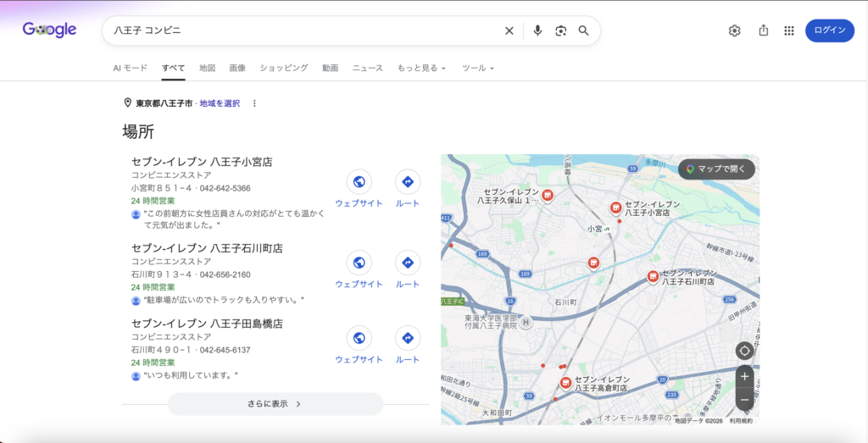The height and width of the screenshot is (443, 868).
Task: Click phone number 042-642-5366
Action: point(225,188)
